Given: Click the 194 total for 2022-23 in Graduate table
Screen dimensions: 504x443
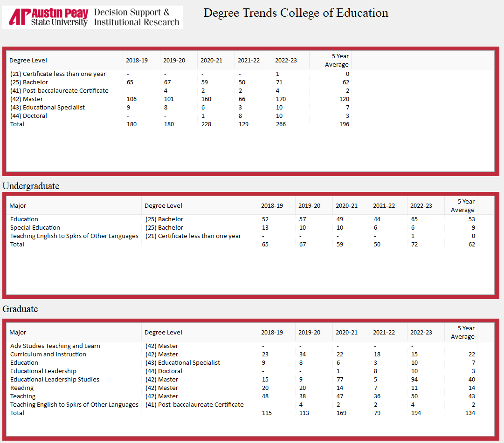Looking at the screenshot, I should [x=415, y=413].
